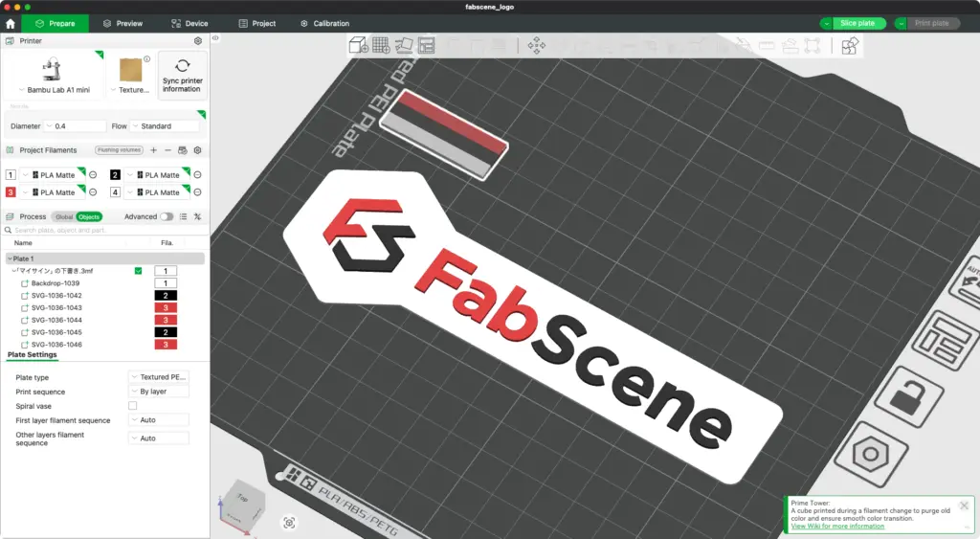Image resolution: width=980 pixels, height=539 pixels.
Task: Enable the Spiral vase checkbox
Action: pyautogui.click(x=132, y=406)
